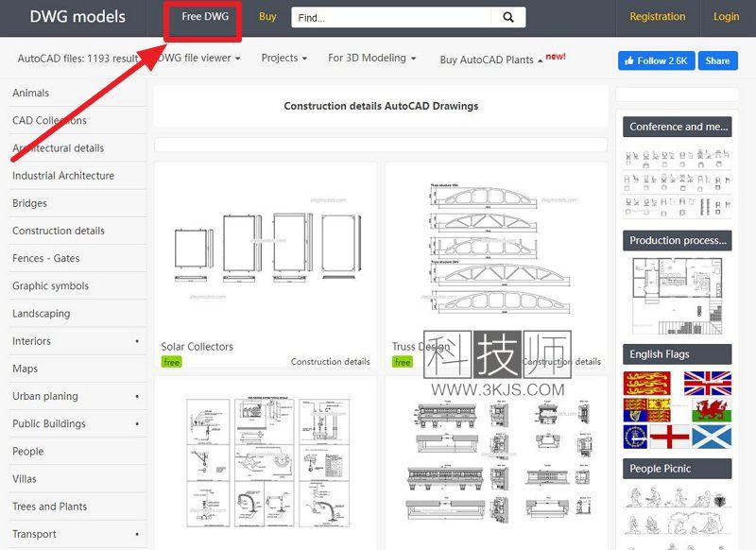This screenshot has height=550, width=756.
Task: Expand the DWG file viewer dropdown
Action: pos(198,58)
